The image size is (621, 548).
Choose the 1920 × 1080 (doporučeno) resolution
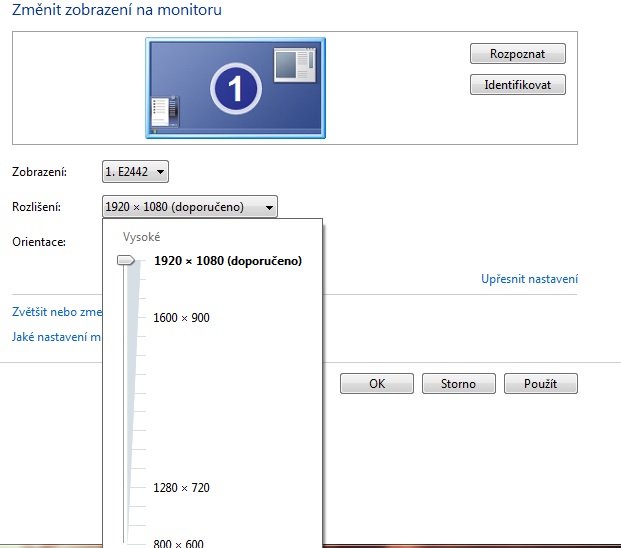pos(227,261)
